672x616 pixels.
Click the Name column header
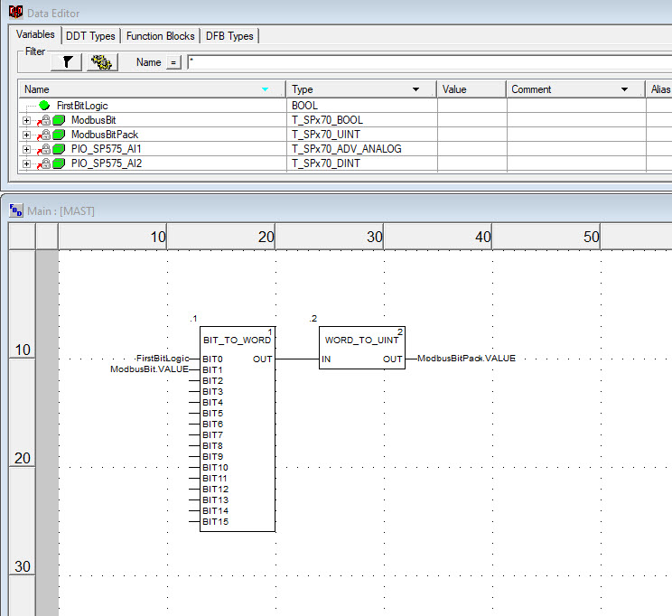152,89
